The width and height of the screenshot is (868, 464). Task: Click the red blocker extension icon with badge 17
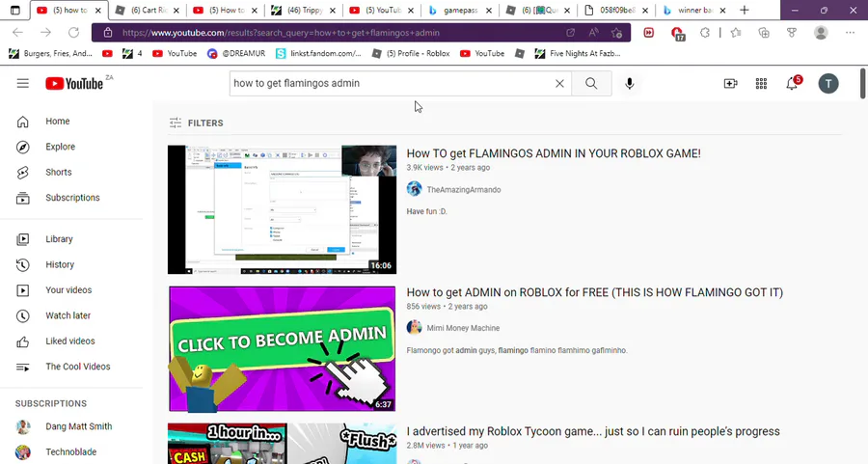(x=677, y=33)
